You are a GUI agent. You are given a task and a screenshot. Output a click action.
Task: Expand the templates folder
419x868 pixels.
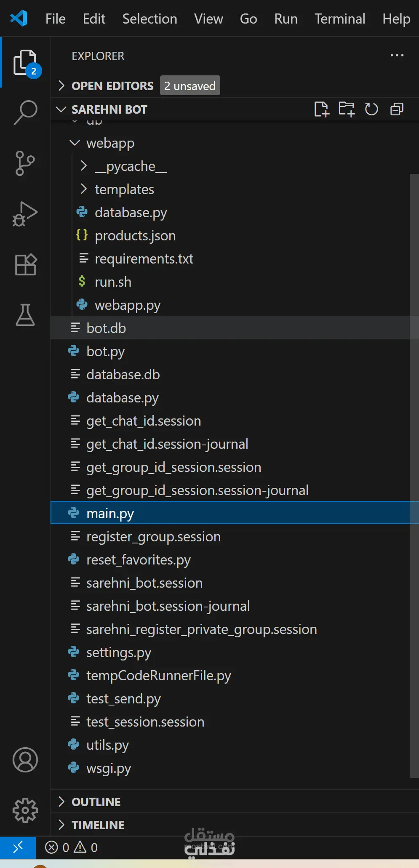point(124,189)
